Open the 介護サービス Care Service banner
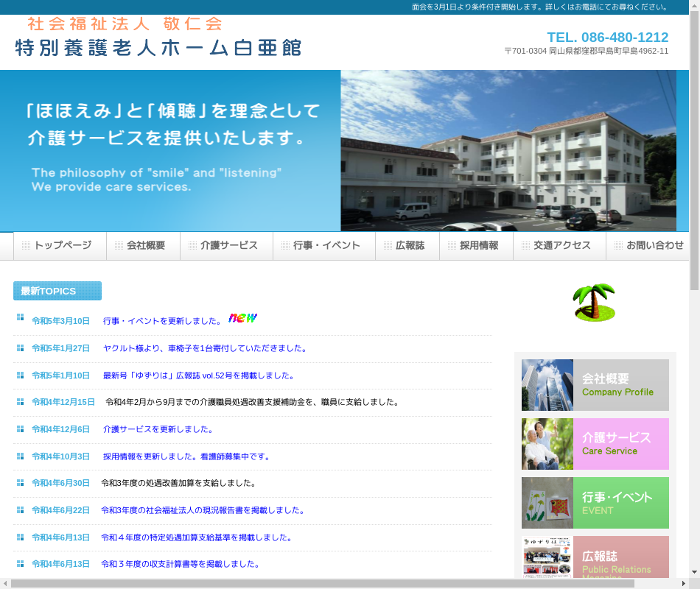The width and height of the screenshot is (700, 589). [x=595, y=444]
